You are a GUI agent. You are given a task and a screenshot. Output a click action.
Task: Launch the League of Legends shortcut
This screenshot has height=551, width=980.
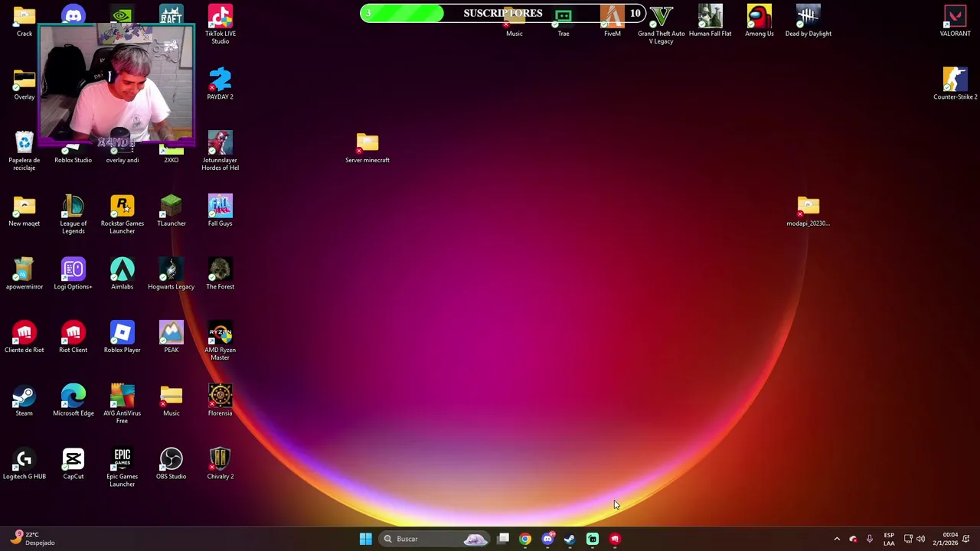point(73,214)
